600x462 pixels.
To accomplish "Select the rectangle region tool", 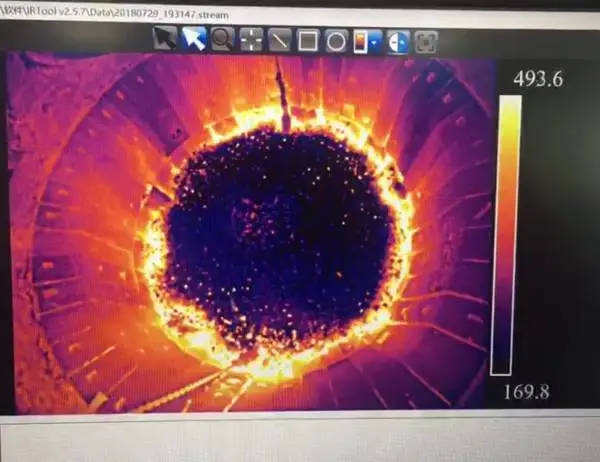I will 308,40.
